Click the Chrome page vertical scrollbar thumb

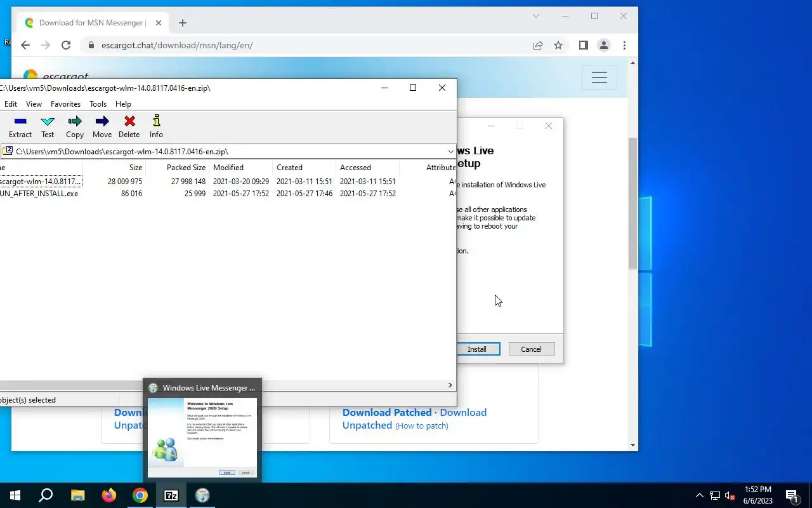632,203
